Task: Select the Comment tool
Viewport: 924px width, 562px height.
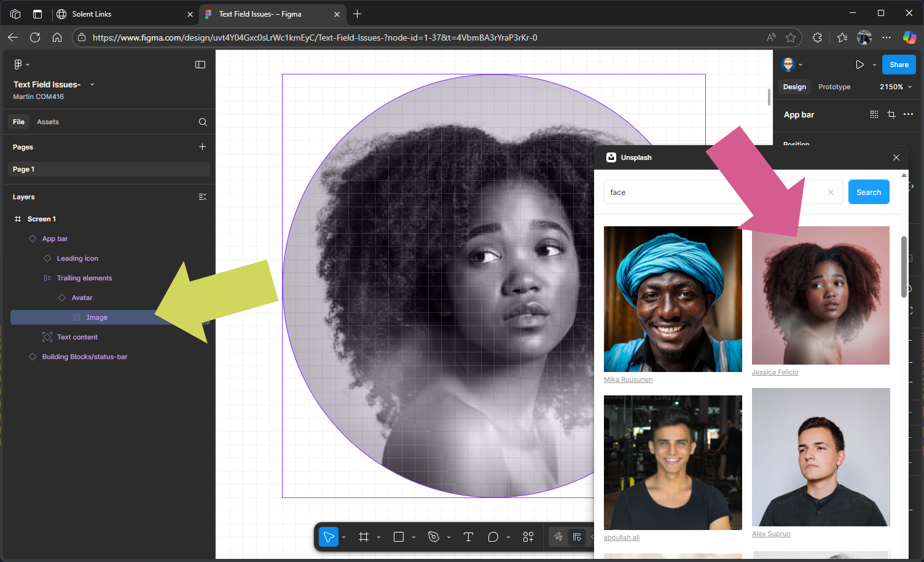Action: pos(493,537)
